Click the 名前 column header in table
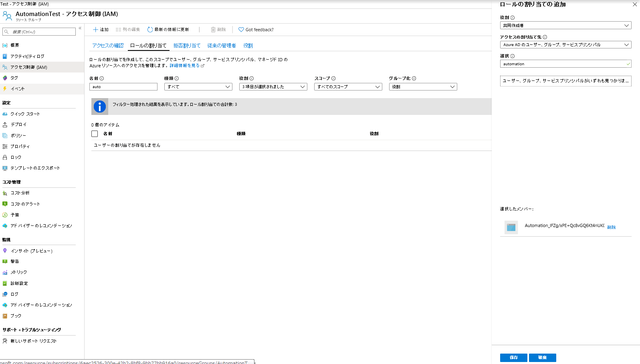 (108, 134)
